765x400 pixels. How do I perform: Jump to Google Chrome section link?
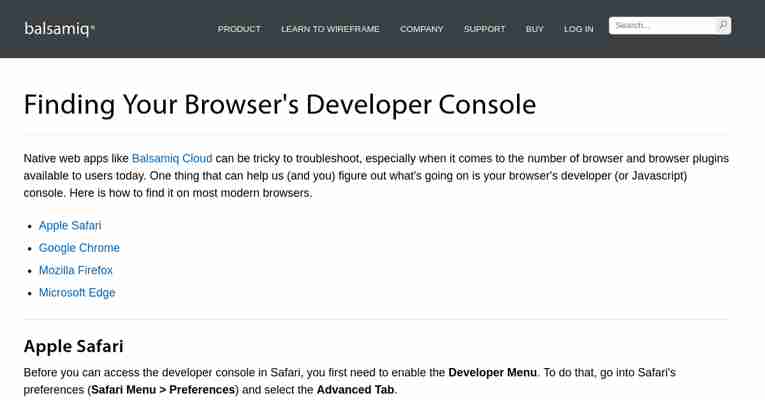coord(79,248)
